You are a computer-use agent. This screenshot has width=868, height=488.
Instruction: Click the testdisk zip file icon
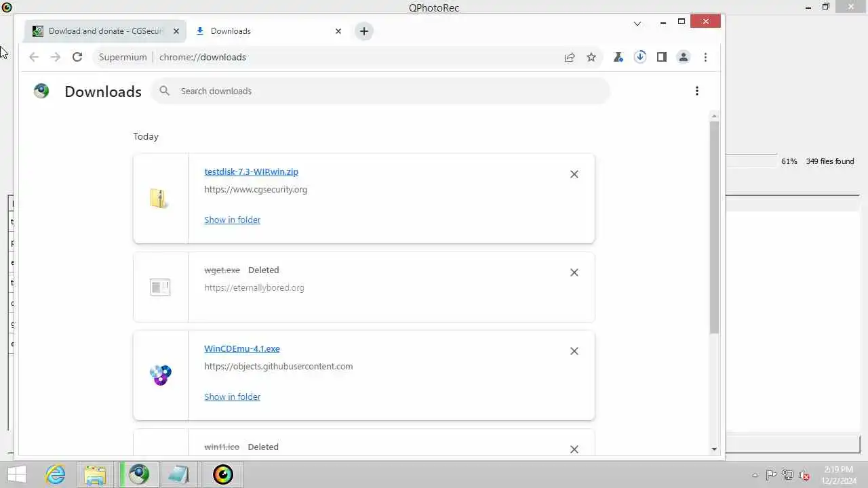159,198
